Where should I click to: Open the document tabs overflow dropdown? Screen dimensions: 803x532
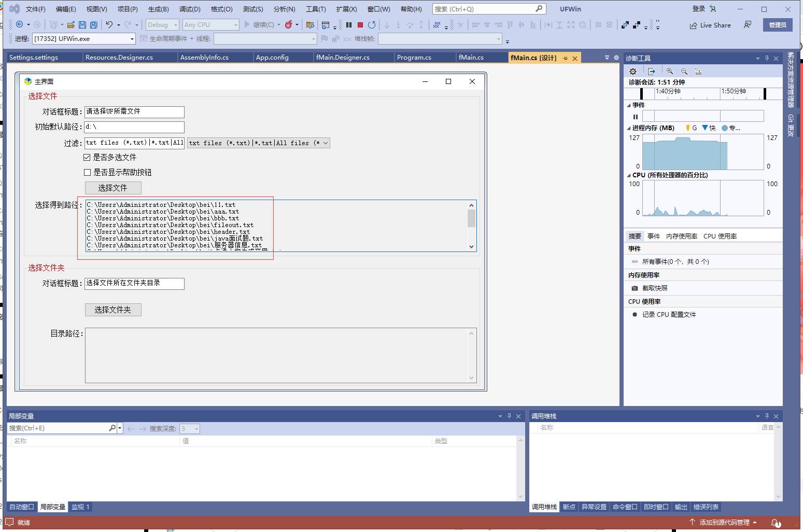click(x=607, y=58)
